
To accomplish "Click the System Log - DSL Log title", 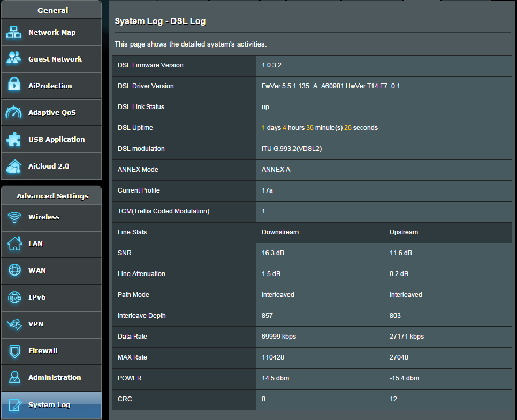I will tap(160, 21).
